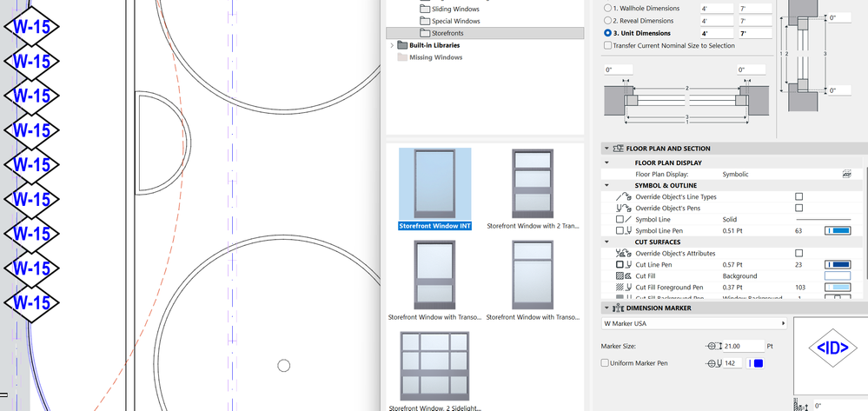Click the Override Object's Attributes icon

coord(623,253)
